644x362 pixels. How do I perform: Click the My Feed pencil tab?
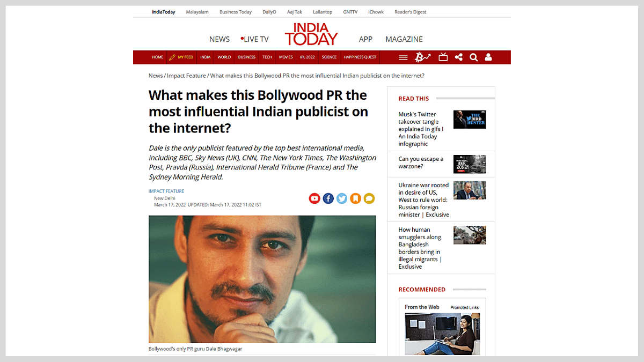[181, 57]
